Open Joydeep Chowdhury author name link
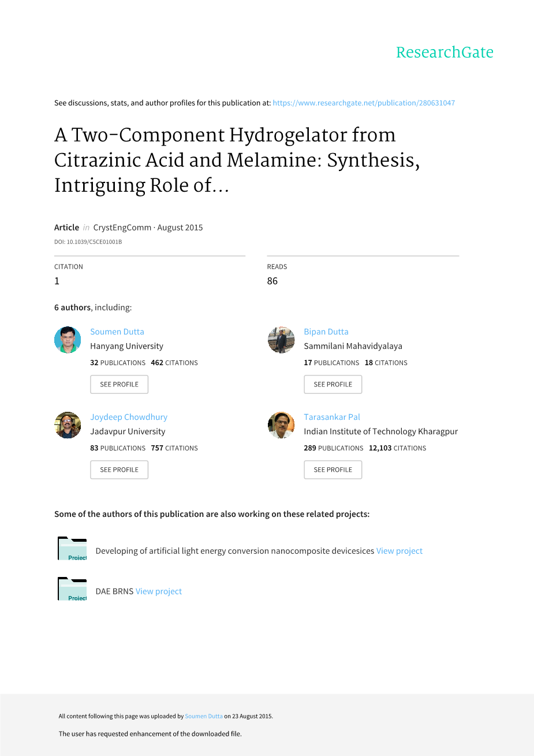Screen dimensions: 534x756 click(129, 417)
